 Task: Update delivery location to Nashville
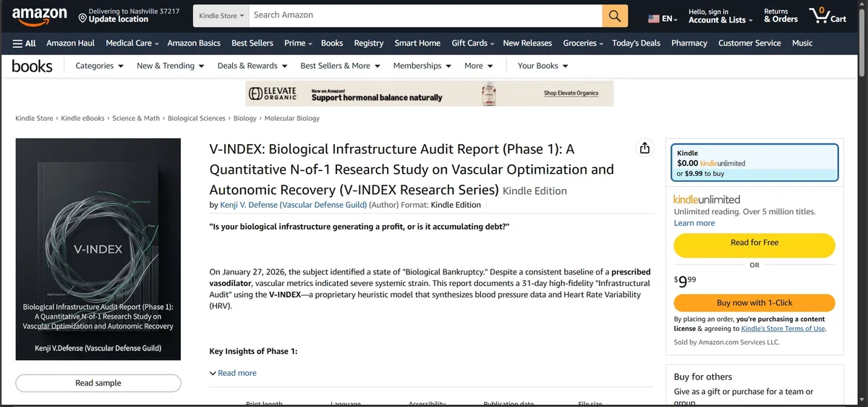129,15
